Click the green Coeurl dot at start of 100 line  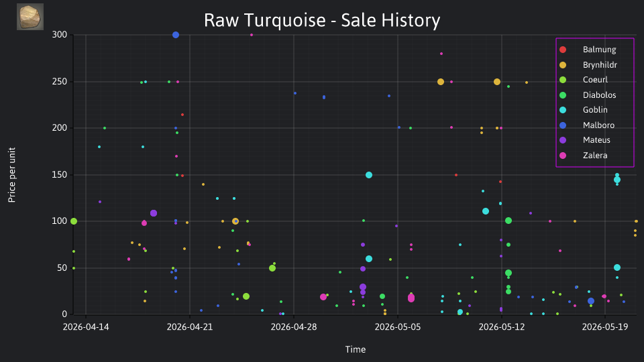point(74,222)
